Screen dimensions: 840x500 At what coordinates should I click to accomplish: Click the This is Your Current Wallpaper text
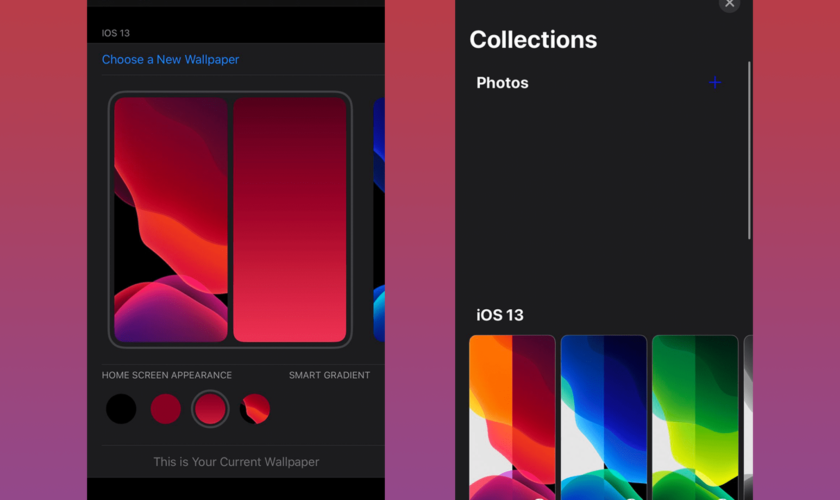[236, 462]
